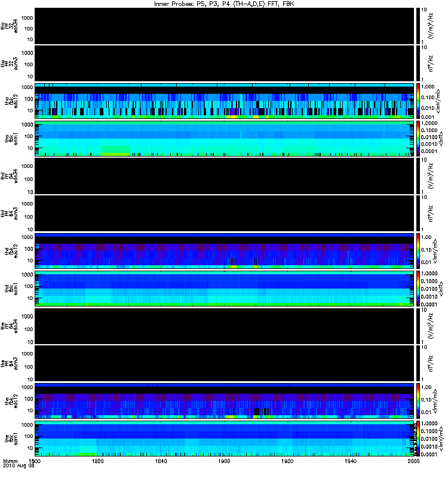448x478 pixels.
Task: Click the 'the fff 64 scm3' y-axis title
Action: 9,363
